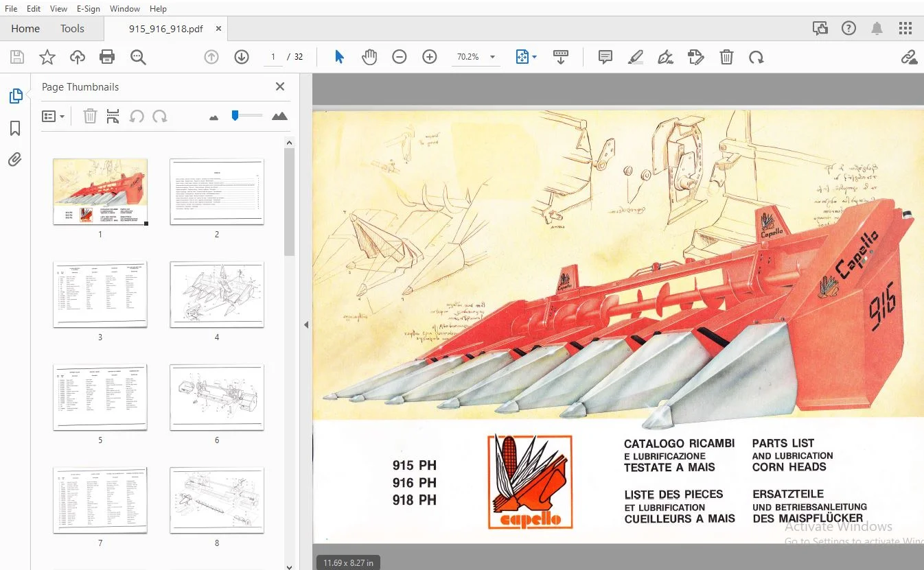This screenshot has width=924, height=570.
Task: Reduce thumbnail size small mountain icon
Action: coord(213,117)
